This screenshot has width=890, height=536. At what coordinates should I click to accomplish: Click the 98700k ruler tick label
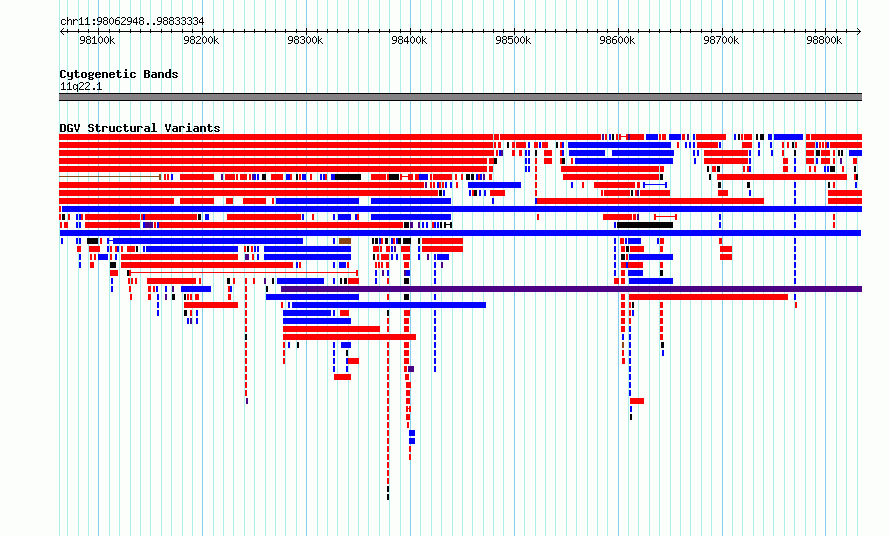721,40
